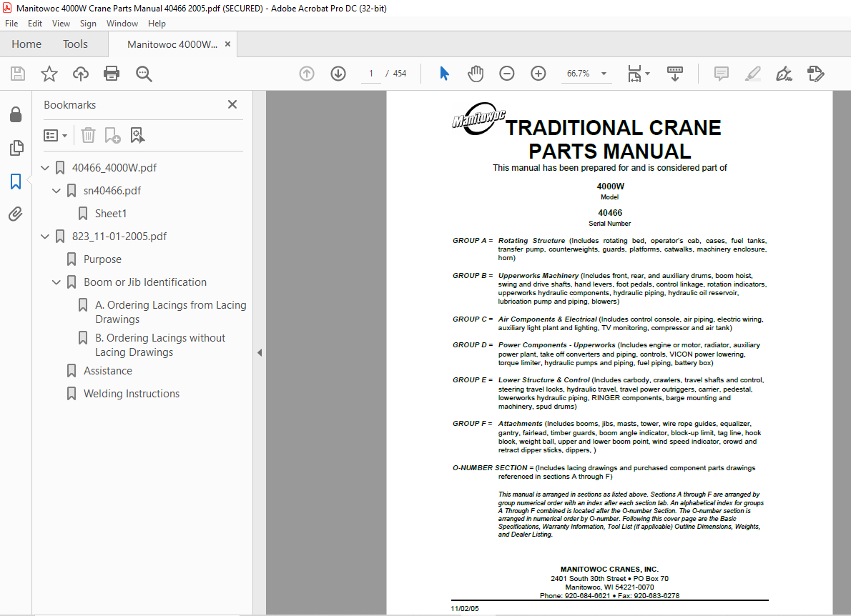
Task: Collapse the 40466_4000W.pdf bookmark
Action: (45, 168)
